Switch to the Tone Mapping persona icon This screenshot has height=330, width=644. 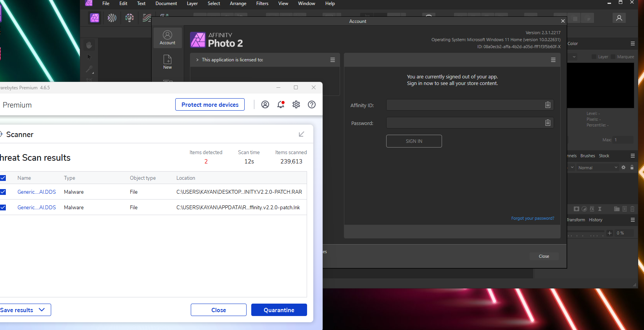(147, 18)
